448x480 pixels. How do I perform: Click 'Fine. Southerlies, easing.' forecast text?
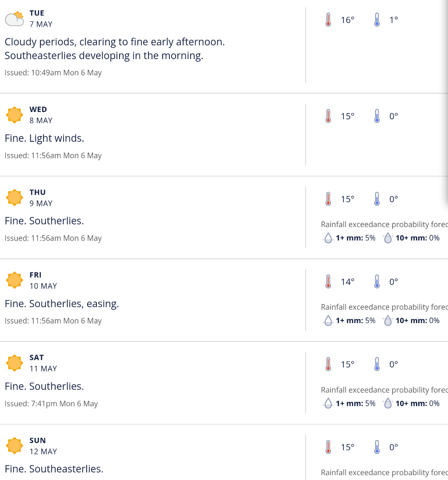point(62,304)
